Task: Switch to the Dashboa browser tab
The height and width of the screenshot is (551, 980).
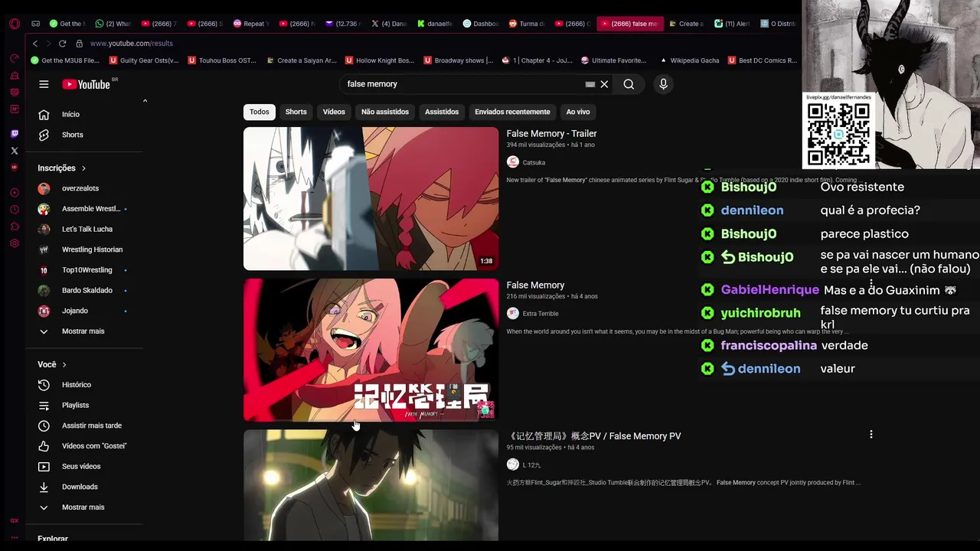Action: [482, 24]
